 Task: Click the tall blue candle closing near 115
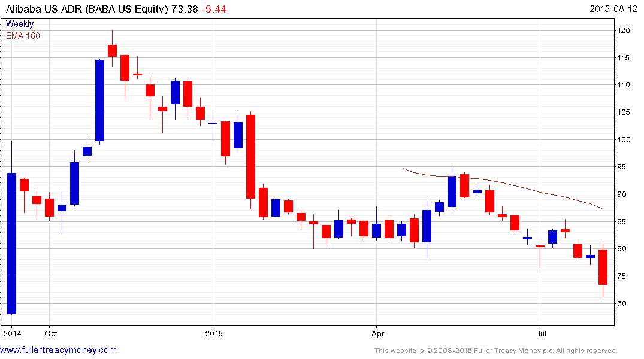[100, 101]
